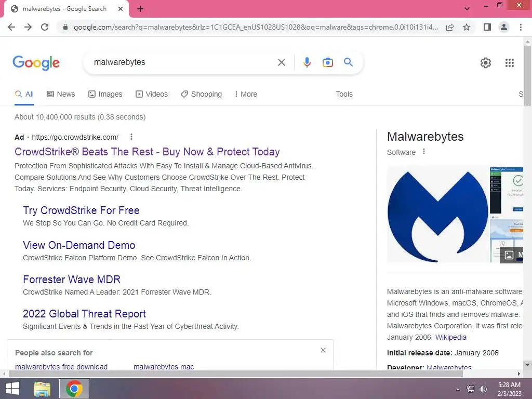Expand the More search categories menu

[x=246, y=95]
